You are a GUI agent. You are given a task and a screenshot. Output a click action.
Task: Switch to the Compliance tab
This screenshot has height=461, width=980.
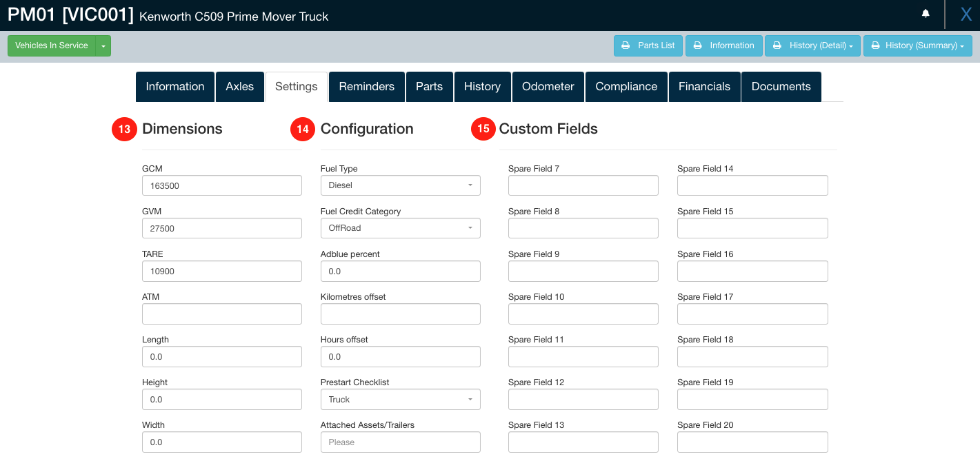tap(626, 87)
